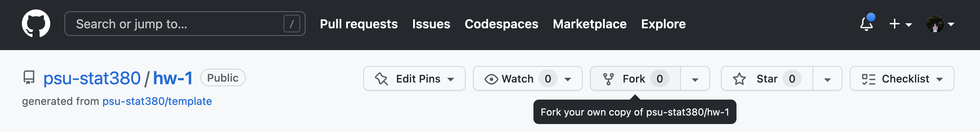Open the psu-stat380/template link

click(157, 101)
